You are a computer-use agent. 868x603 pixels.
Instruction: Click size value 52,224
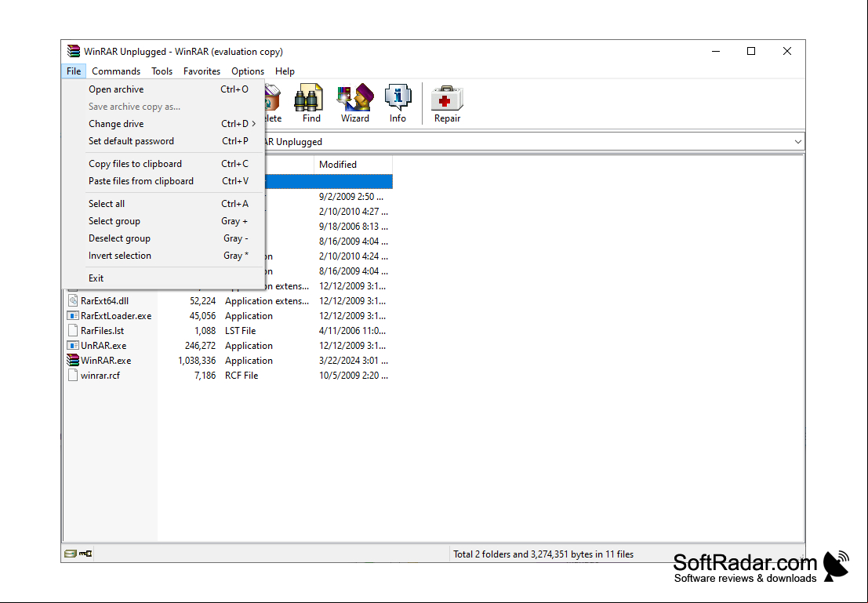(202, 301)
